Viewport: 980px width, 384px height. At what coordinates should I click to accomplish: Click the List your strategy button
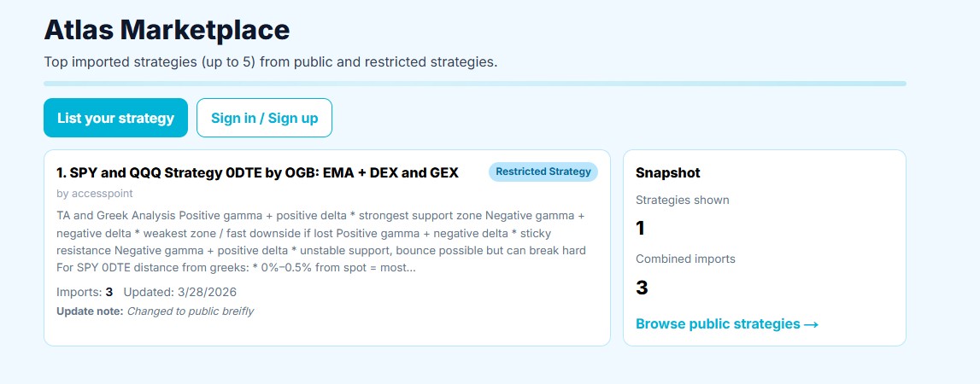pos(115,118)
